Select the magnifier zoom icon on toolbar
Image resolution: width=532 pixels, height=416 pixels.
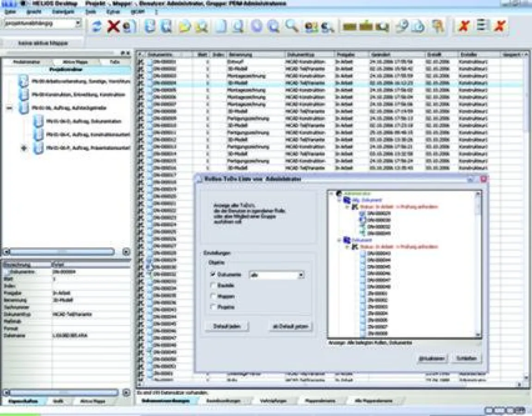290,26
